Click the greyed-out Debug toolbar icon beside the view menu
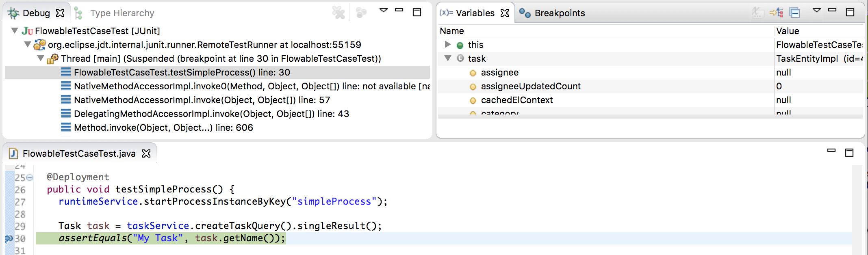 click(x=361, y=13)
